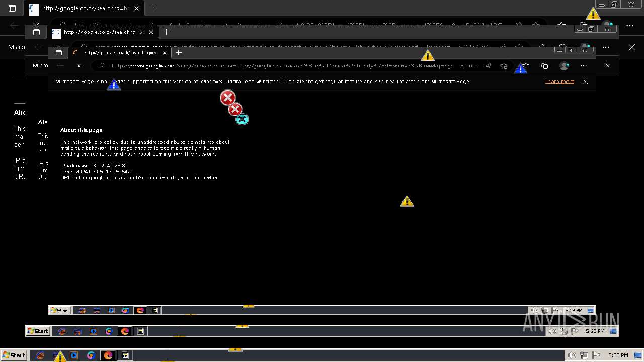Click the IP address line on the page
644x362 pixels.
(94, 165)
